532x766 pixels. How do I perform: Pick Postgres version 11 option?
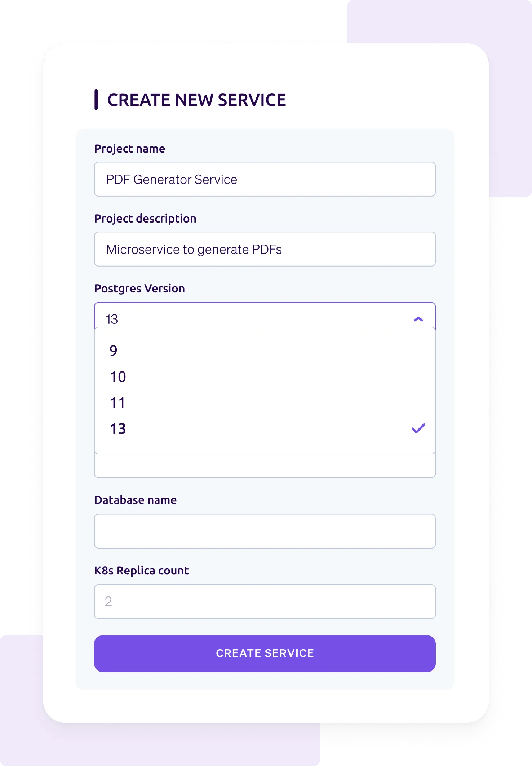pyautogui.click(x=118, y=403)
